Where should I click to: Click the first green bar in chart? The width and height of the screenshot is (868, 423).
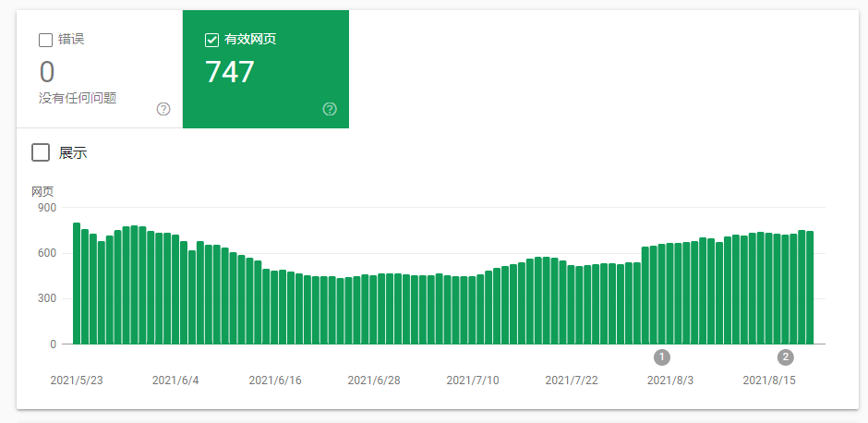(77, 284)
